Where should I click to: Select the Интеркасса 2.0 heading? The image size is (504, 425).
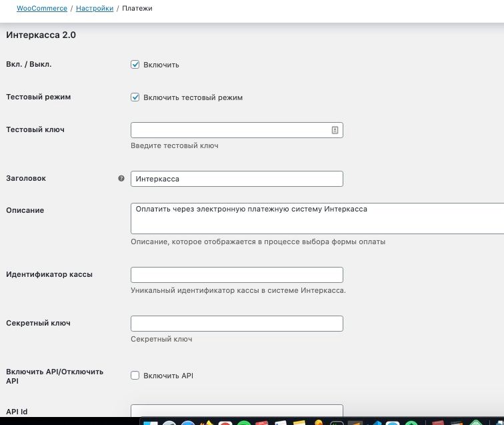41,35
